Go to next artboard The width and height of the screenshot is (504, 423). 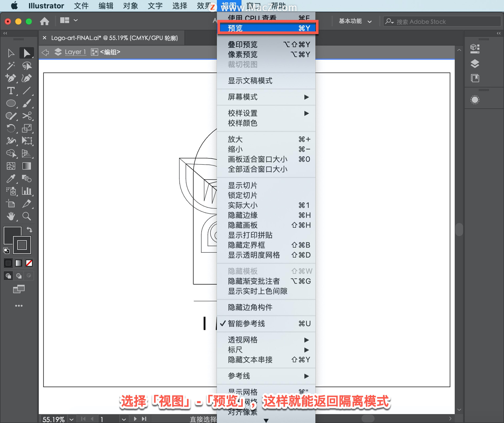[x=135, y=419]
